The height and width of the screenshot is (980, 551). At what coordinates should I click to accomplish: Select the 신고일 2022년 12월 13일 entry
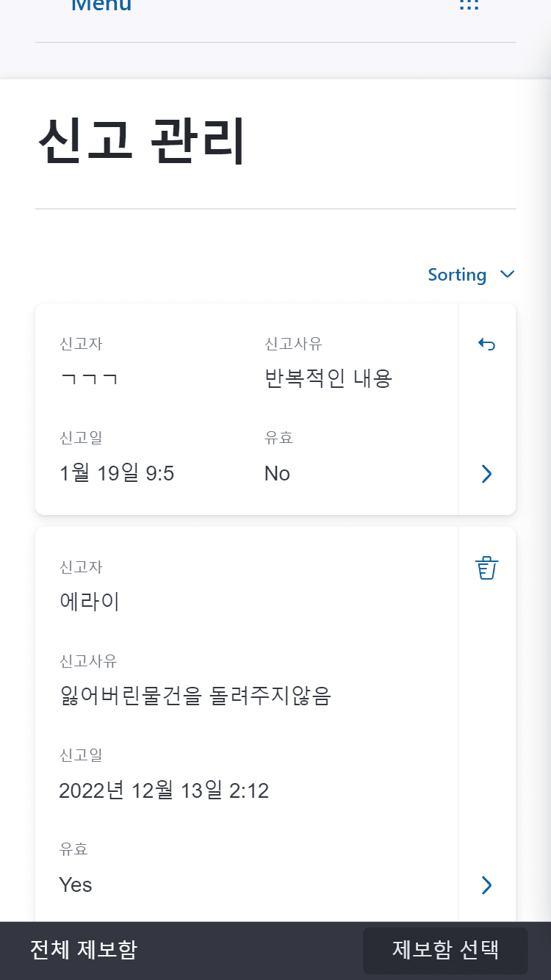[164, 790]
